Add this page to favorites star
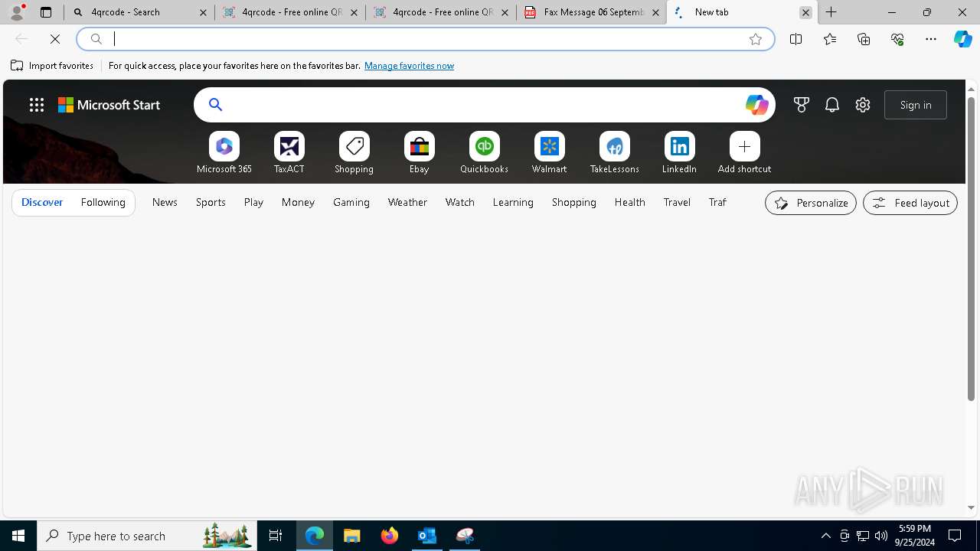The width and height of the screenshot is (980, 551). pyautogui.click(x=756, y=39)
